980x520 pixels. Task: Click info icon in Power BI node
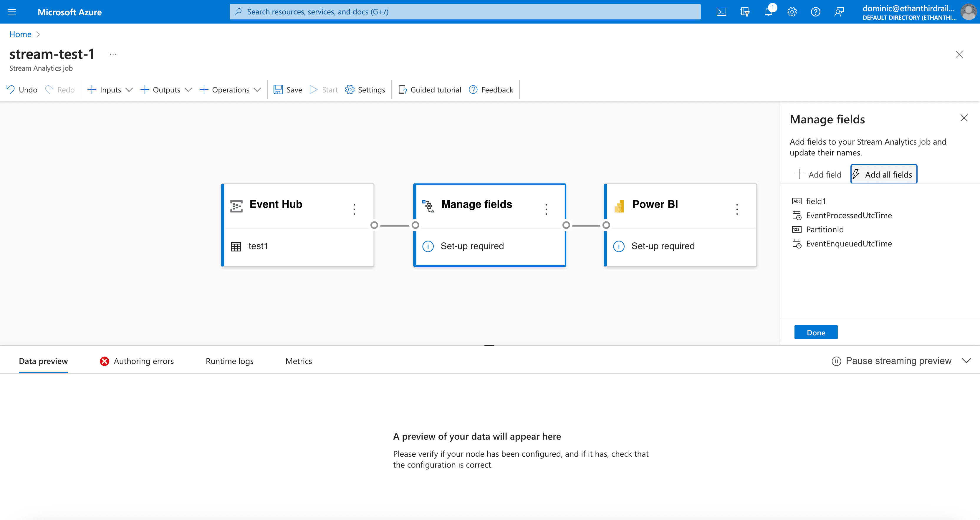[619, 246]
